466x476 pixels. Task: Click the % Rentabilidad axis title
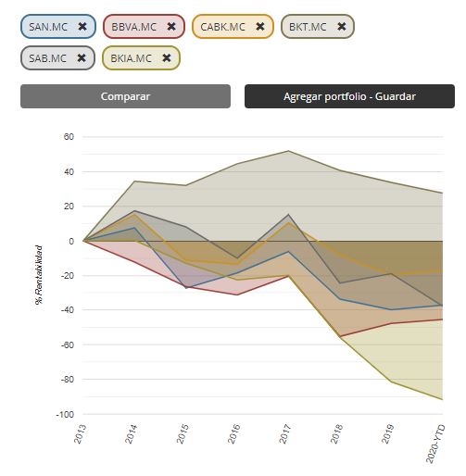(x=39, y=275)
